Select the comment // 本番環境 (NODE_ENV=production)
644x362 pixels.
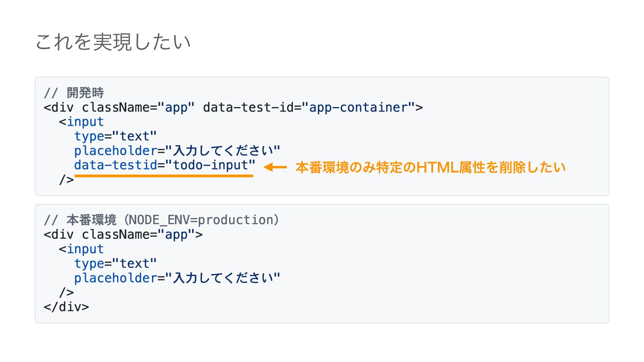[161, 220]
